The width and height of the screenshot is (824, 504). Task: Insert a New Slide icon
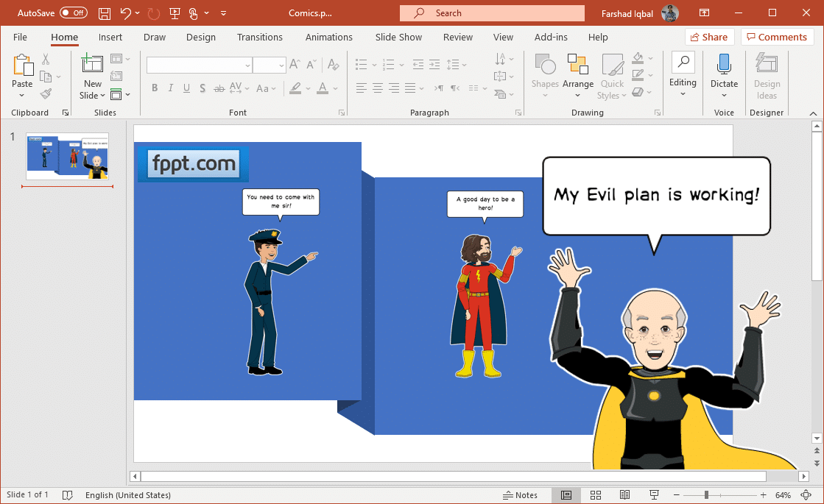(x=93, y=67)
